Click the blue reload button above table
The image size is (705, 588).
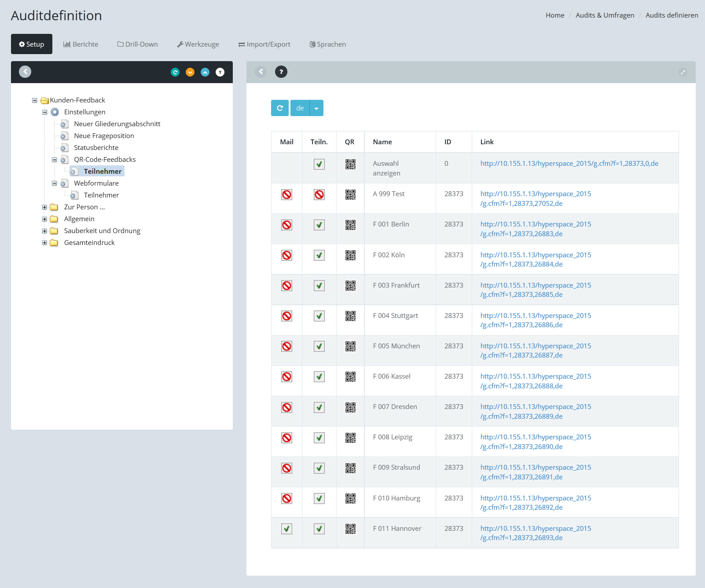[x=280, y=108]
